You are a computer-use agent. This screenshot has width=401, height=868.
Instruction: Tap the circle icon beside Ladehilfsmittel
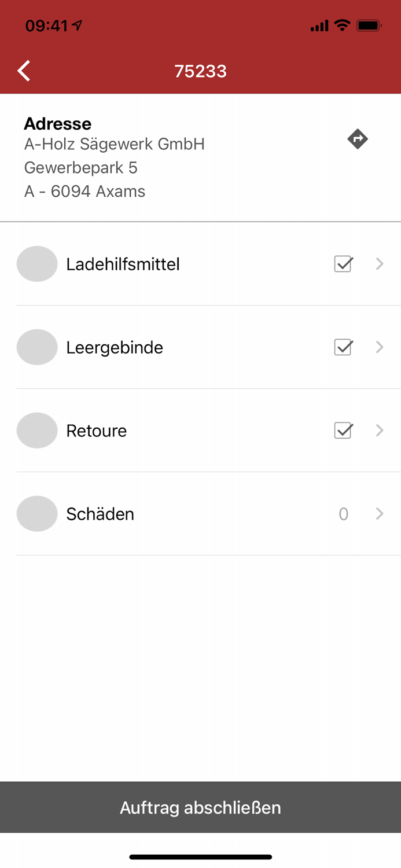click(x=37, y=264)
